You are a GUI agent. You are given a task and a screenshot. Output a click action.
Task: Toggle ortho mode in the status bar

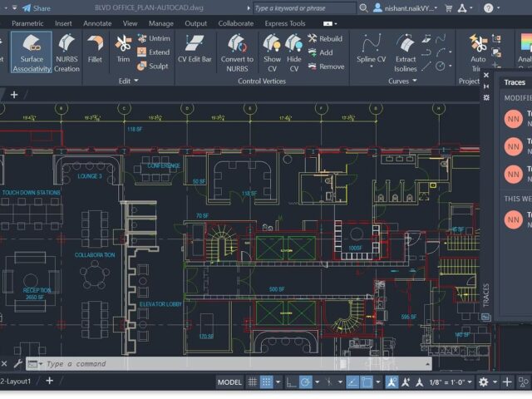tap(292, 382)
